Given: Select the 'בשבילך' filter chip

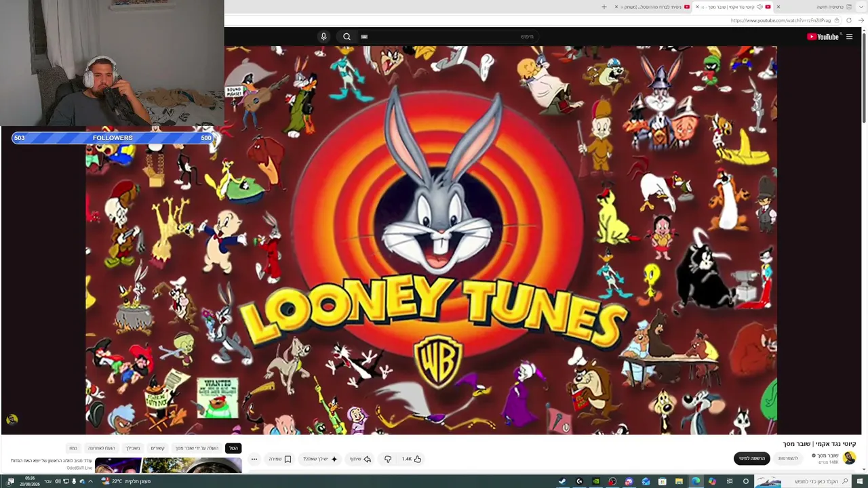Looking at the screenshot, I should click(132, 448).
